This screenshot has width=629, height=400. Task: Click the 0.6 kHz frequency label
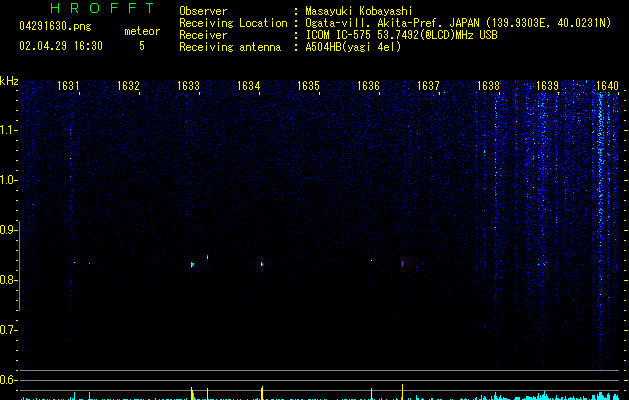[x=8, y=380]
